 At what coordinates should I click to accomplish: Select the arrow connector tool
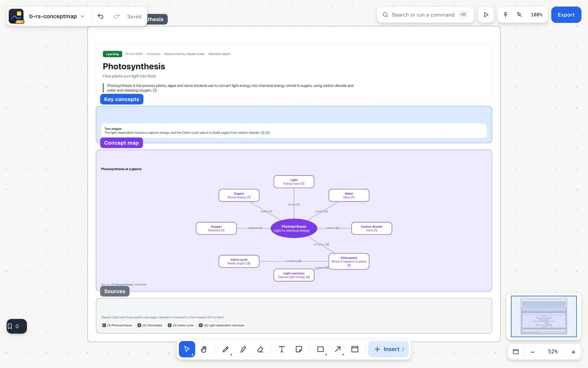338,349
